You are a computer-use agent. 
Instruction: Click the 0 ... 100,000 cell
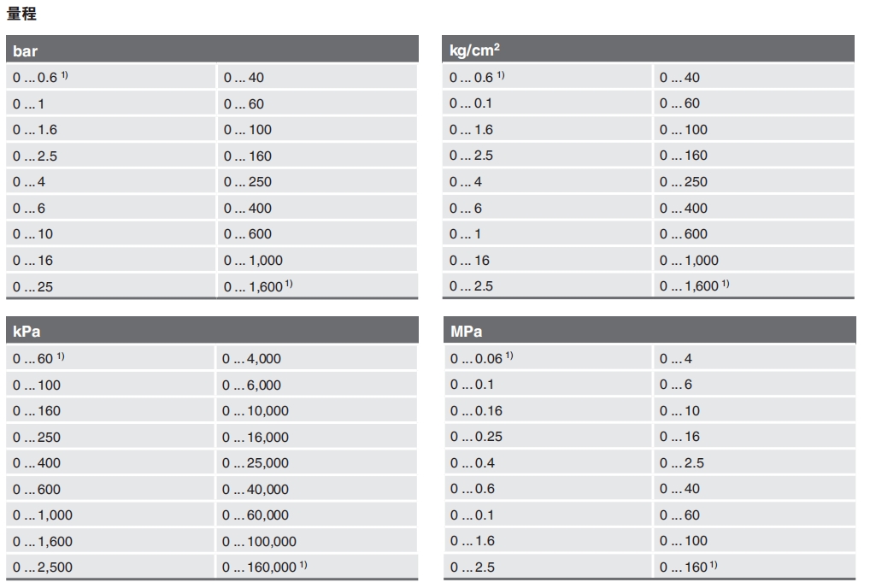coord(259,541)
